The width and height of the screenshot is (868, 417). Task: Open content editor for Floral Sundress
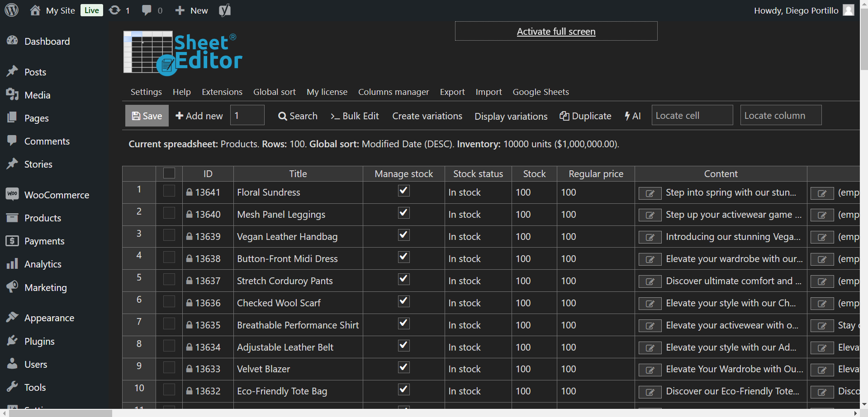coord(650,193)
